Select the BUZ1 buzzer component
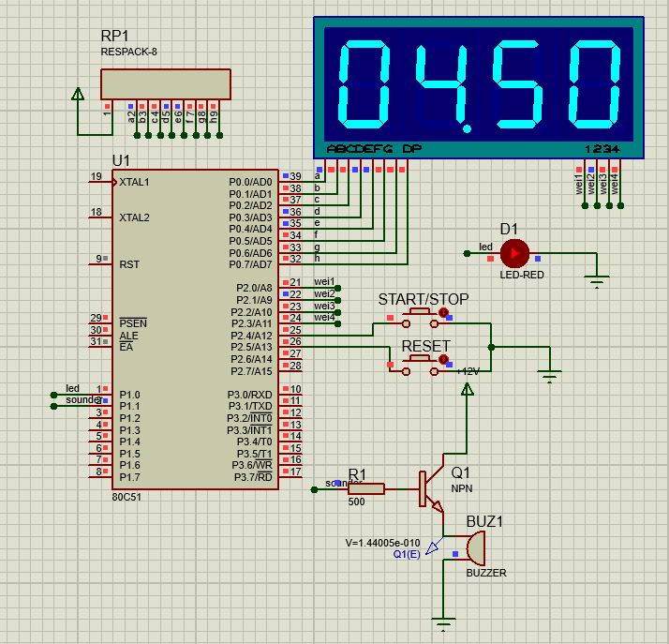Viewport: 669px width, 644px height. coord(475,547)
